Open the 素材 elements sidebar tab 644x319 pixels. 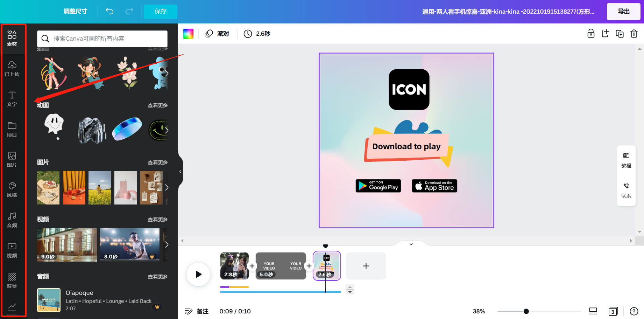click(12, 39)
